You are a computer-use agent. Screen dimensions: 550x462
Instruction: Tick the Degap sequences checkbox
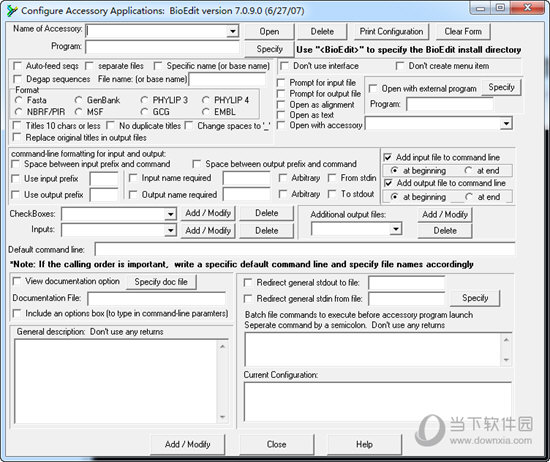(x=17, y=79)
